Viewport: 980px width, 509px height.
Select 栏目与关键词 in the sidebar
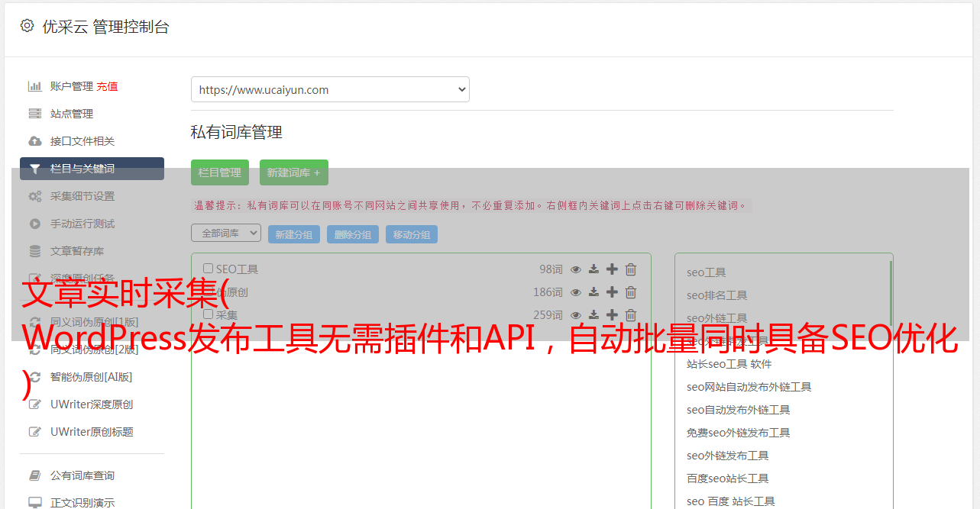[92, 169]
